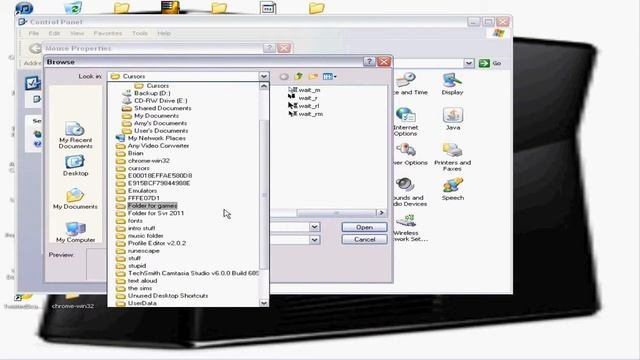Image resolution: width=640 pixels, height=360 pixels.
Task: Click Browse dialog help question button
Action: tap(369, 62)
